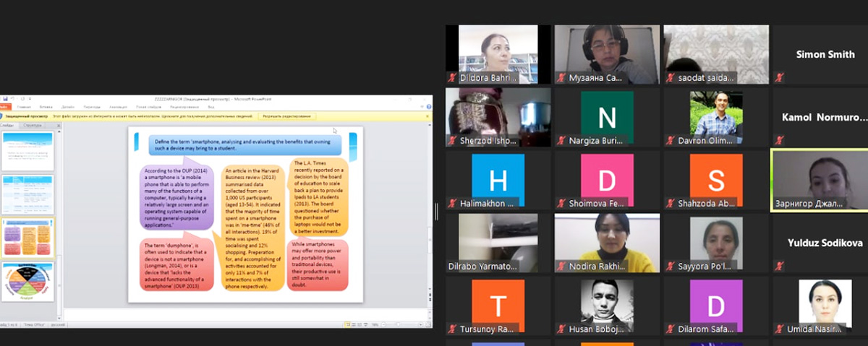Open the Файл (File) menu tab
Screen dimensions: 868x346
tap(4, 107)
